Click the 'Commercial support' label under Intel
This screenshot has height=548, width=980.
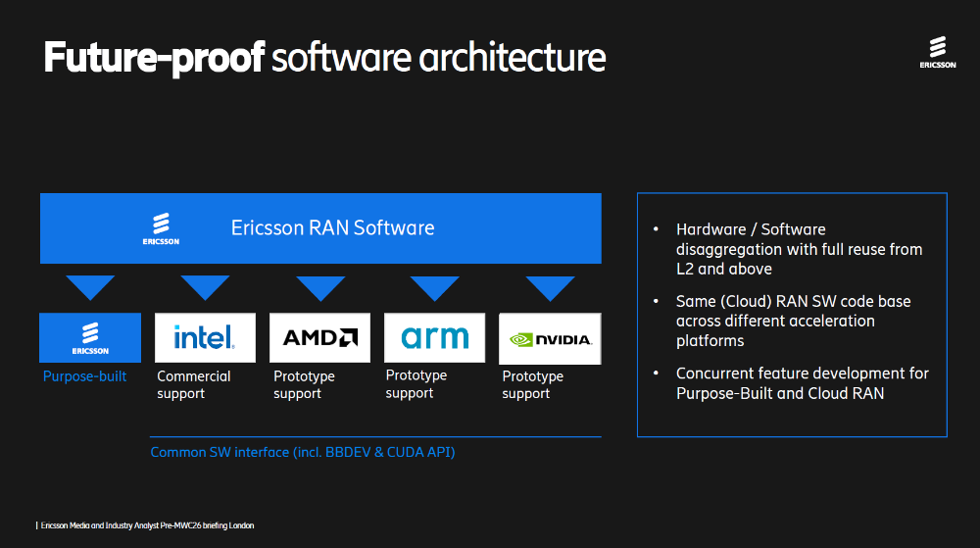coord(194,384)
